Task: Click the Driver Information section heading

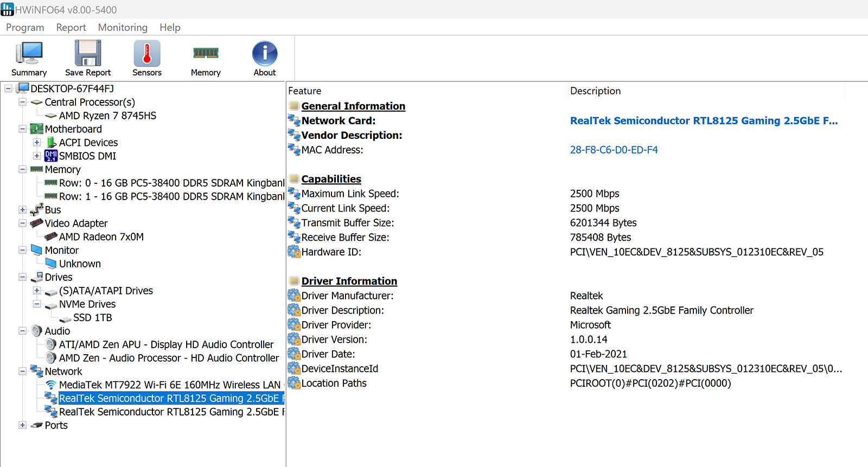Action: click(x=349, y=281)
